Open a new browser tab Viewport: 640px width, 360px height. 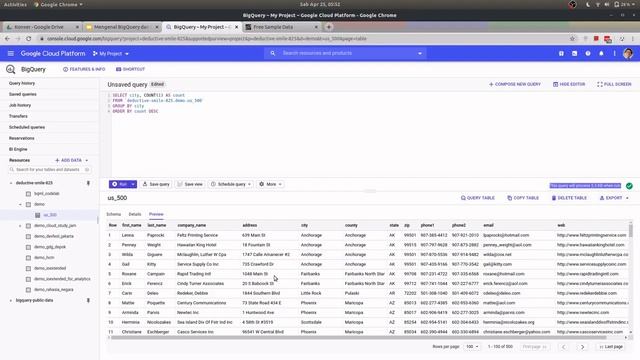pos(329,27)
